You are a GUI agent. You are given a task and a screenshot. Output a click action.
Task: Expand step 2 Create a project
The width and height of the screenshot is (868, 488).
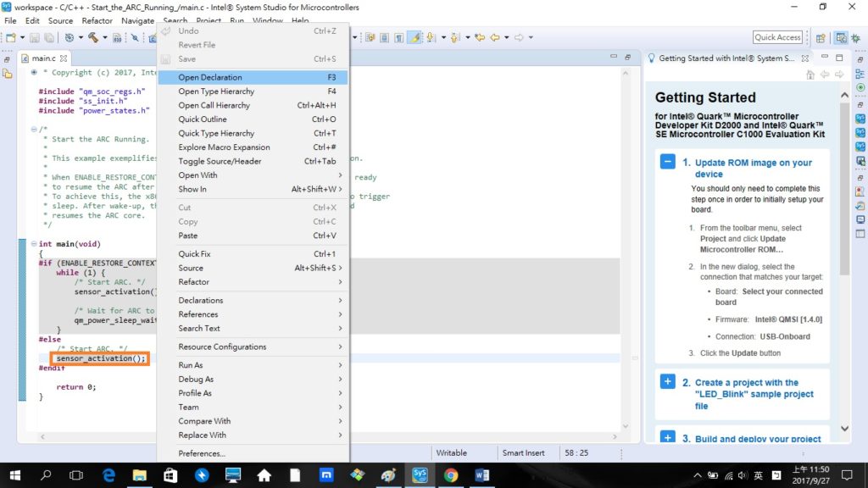pos(667,382)
